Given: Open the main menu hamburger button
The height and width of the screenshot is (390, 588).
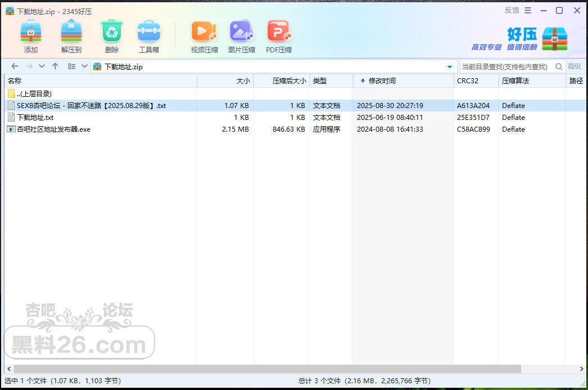Looking at the screenshot, I should (528, 10).
